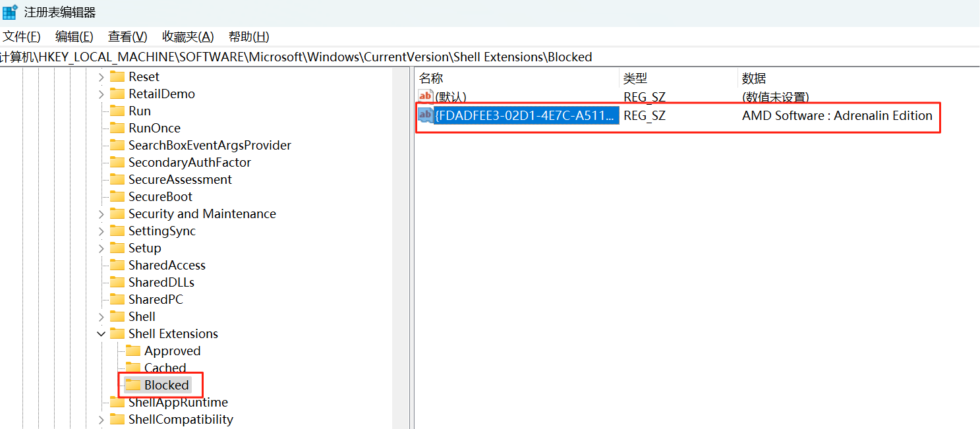This screenshot has height=429, width=980.
Task: Select the Approved subkey label
Action: pyautogui.click(x=173, y=351)
